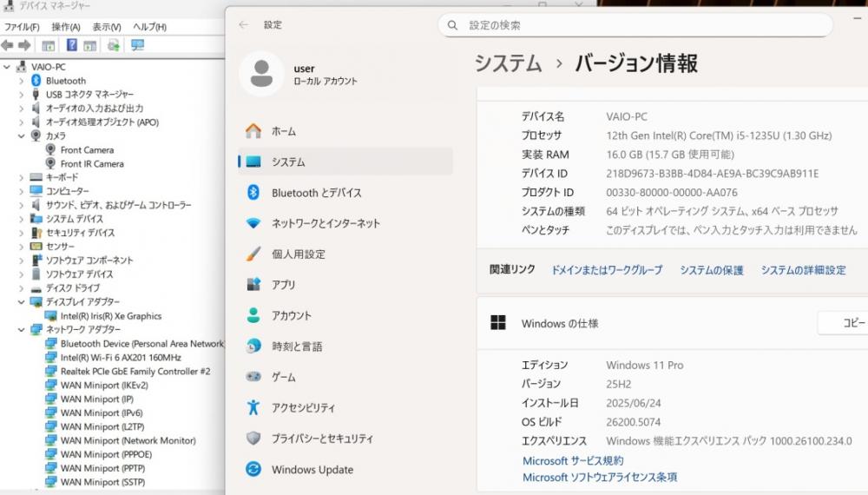Click the scan for hardware changes monitor icon
868x495 pixels.
138,45
